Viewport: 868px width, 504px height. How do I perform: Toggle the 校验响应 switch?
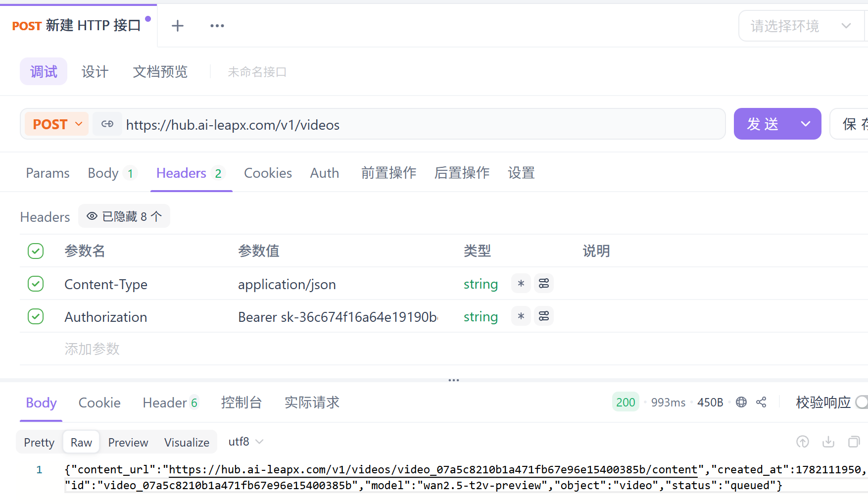click(x=862, y=402)
